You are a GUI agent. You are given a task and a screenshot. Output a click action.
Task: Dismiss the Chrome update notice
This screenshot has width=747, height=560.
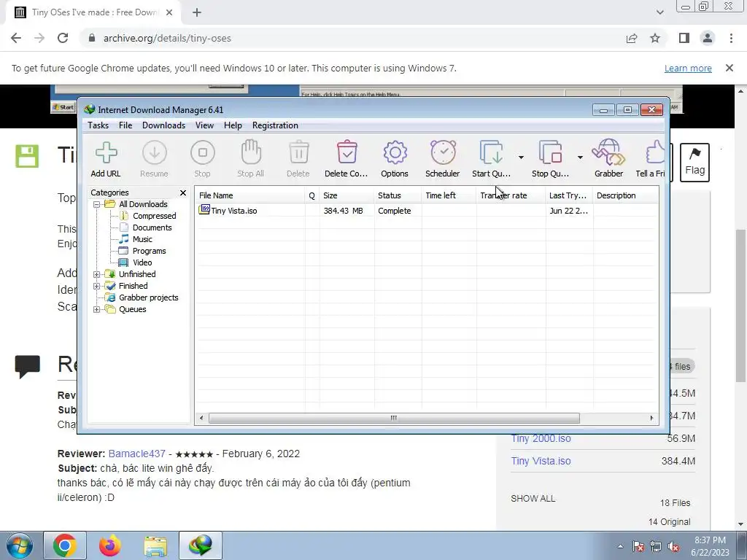pyautogui.click(x=729, y=68)
